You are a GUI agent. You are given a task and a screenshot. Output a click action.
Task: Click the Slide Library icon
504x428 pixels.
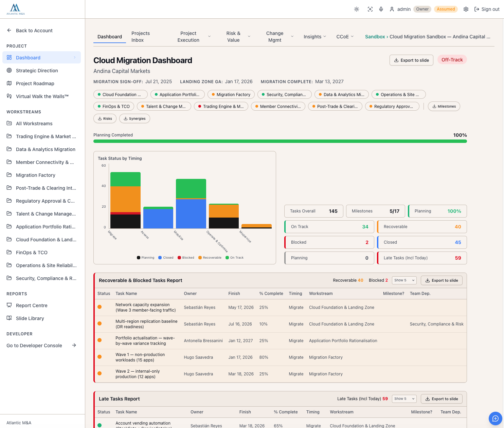pos(9,318)
